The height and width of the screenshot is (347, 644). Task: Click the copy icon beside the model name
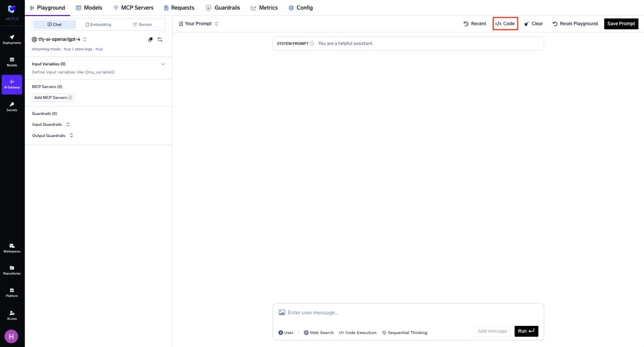point(150,39)
